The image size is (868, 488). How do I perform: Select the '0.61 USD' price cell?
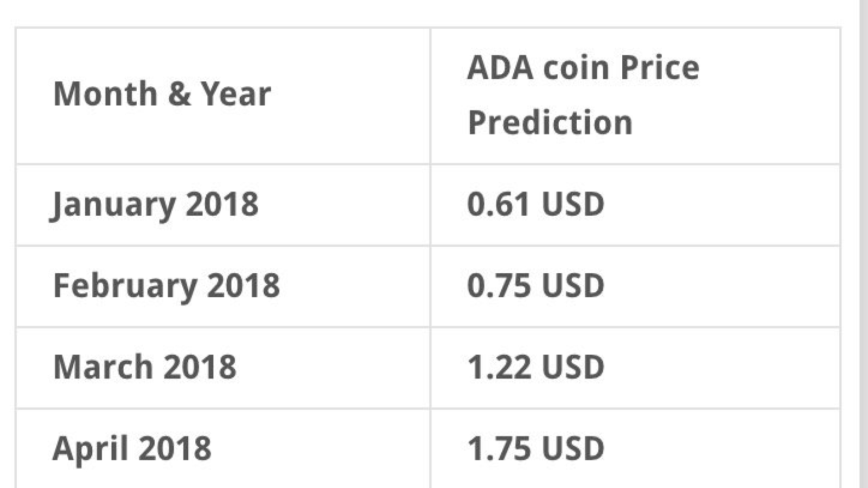pyautogui.click(x=635, y=205)
